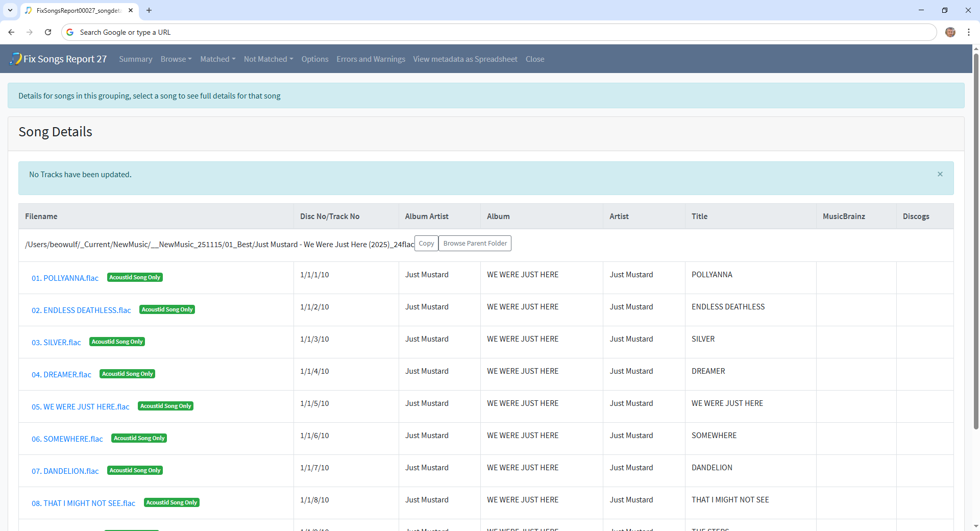This screenshot has width=980, height=531.
Task: Open the 01. POLLYANNA.flac song link
Action: click(x=65, y=278)
